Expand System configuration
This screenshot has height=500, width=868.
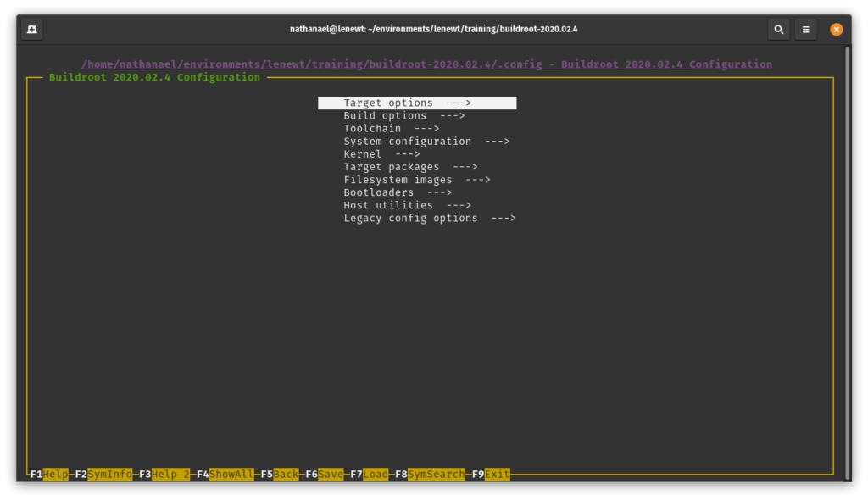point(407,141)
